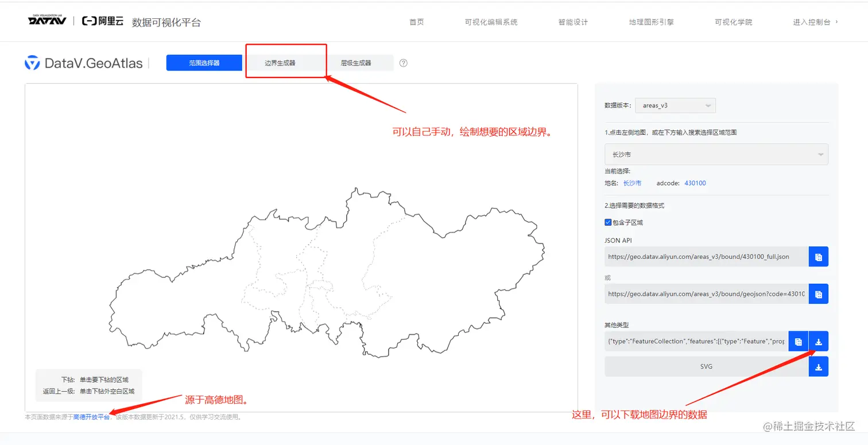The width and height of the screenshot is (868, 445).
Task: Download the FeatureCollection GeoJSON file
Action: click(819, 342)
